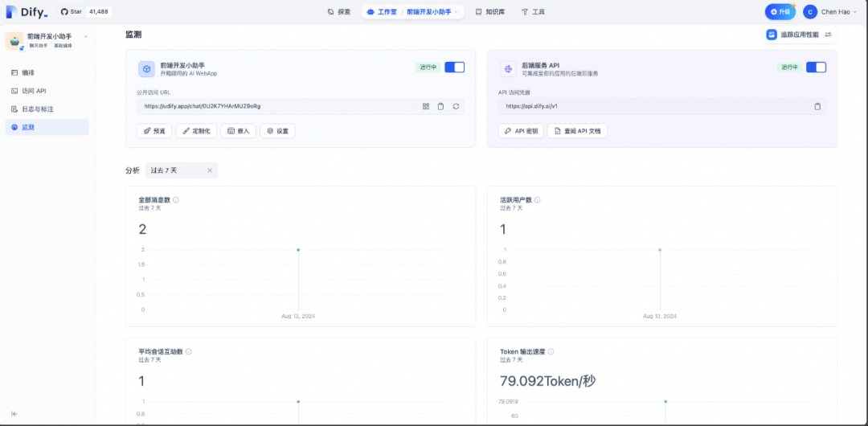
Task: Open the 工作室 tab
Action: click(x=382, y=11)
